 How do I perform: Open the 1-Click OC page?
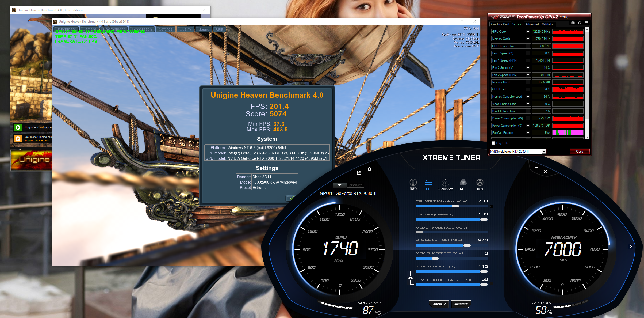[x=445, y=185]
